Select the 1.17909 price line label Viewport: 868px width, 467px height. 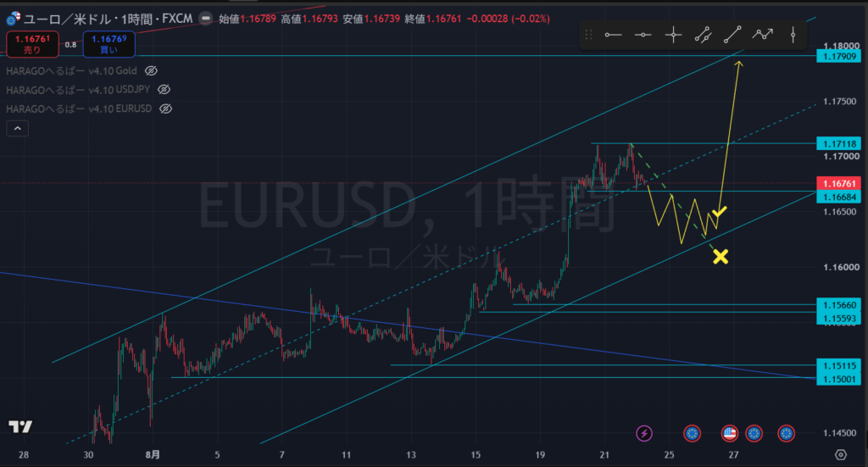[x=838, y=56]
